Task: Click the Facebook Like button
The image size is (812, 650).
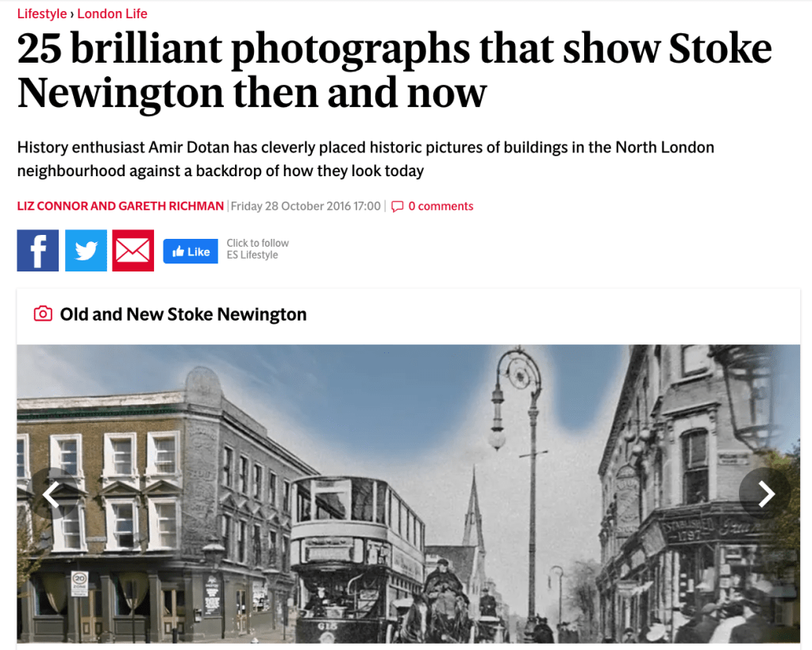Action: (x=190, y=252)
